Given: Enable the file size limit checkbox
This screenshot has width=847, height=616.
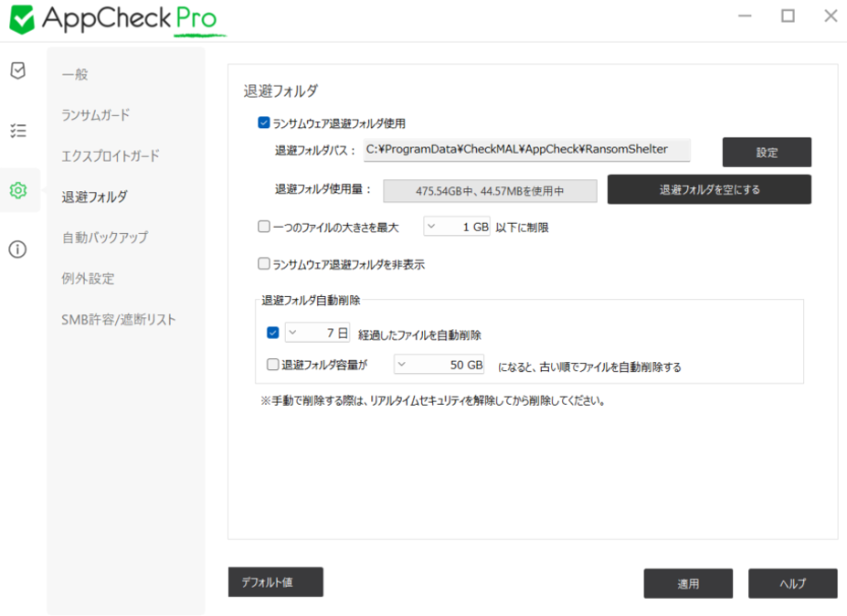Looking at the screenshot, I should pyautogui.click(x=264, y=227).
